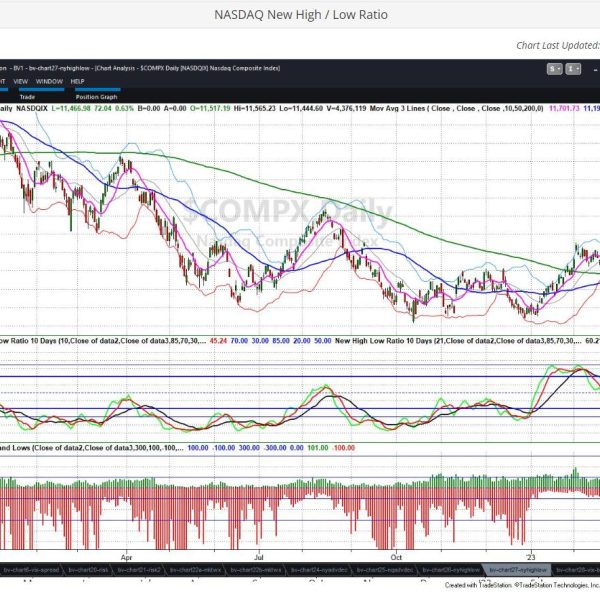Open the WINDOW menu

[x=48, y=80]
